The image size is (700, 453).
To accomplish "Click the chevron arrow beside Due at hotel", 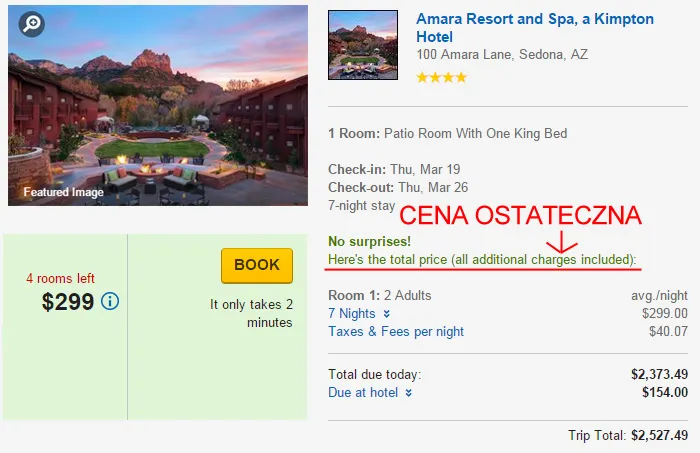I will pyautogui.click(x=408, y=394).
